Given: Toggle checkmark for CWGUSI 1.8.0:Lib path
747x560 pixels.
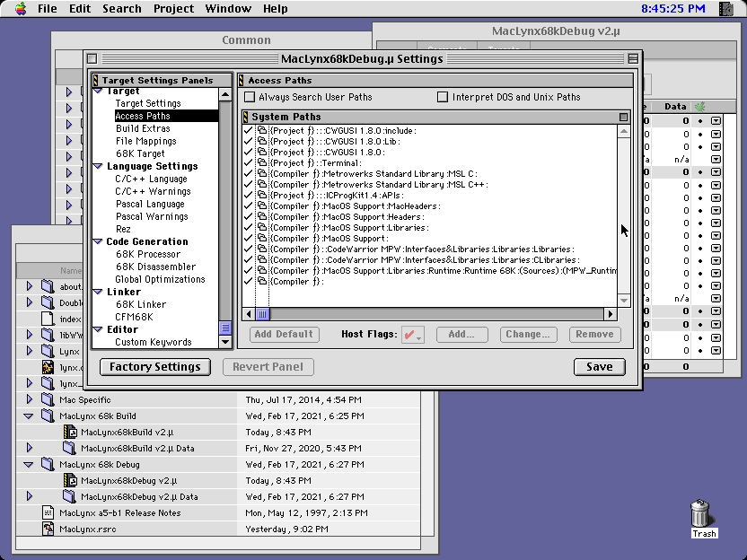Looking at the screenshot, I should coord(248,142).
